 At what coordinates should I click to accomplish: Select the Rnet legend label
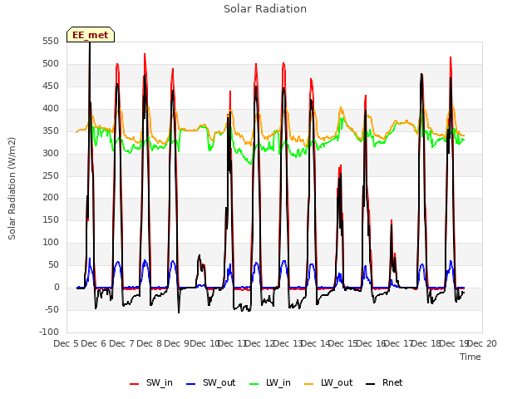392,382
